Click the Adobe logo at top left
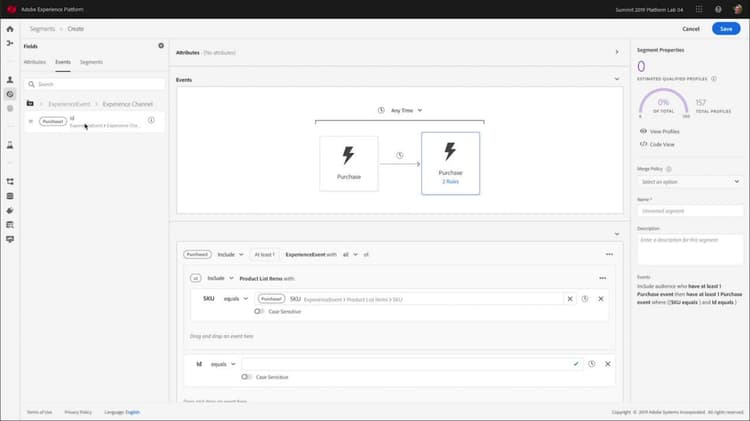 [11, 9]
